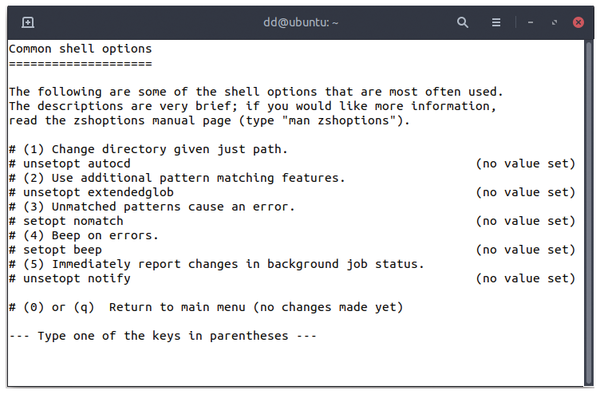Click '(1) Change directory given just path'
The width and height of the screenshot is (600, 394).
click(155, 149)
